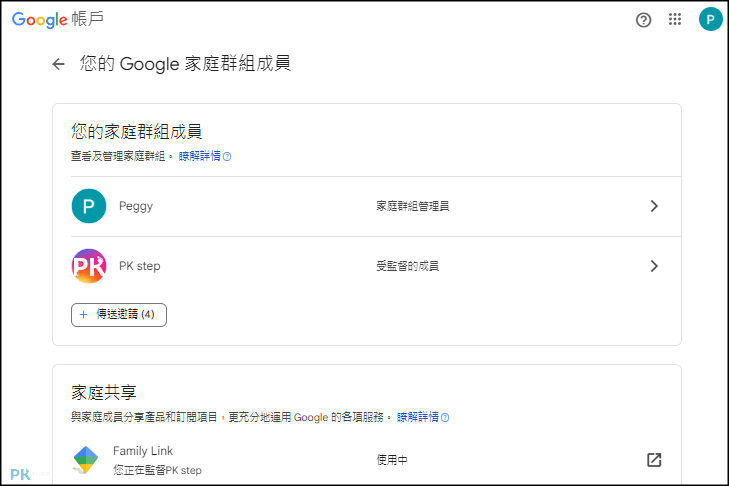The height and width of the screenshot is (486, 729).
Task: Click Peggy's teal P avatar
Action: [x=89, y=206]
